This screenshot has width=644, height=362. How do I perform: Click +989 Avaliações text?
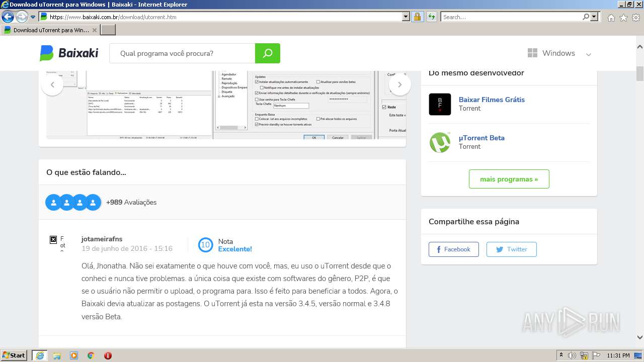pos(131,202)
